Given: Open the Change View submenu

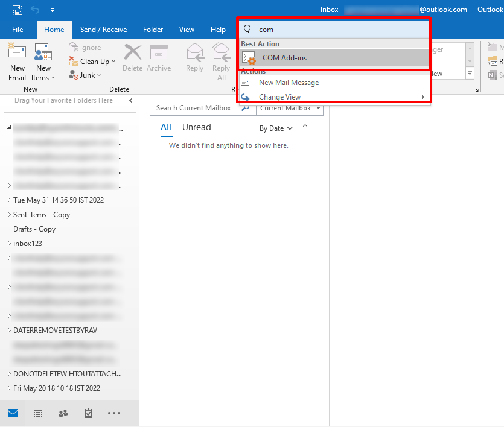Looking at the screenshot, I should pyautogui.click(x=334, y=96).
